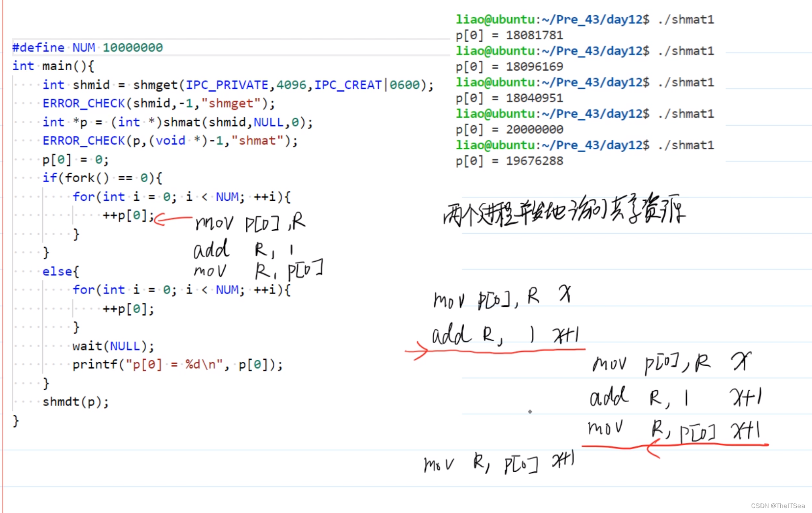812x513 pixels.
Task: Click the 'int *p = (int *)shmat' line
Action: [178, 122]
